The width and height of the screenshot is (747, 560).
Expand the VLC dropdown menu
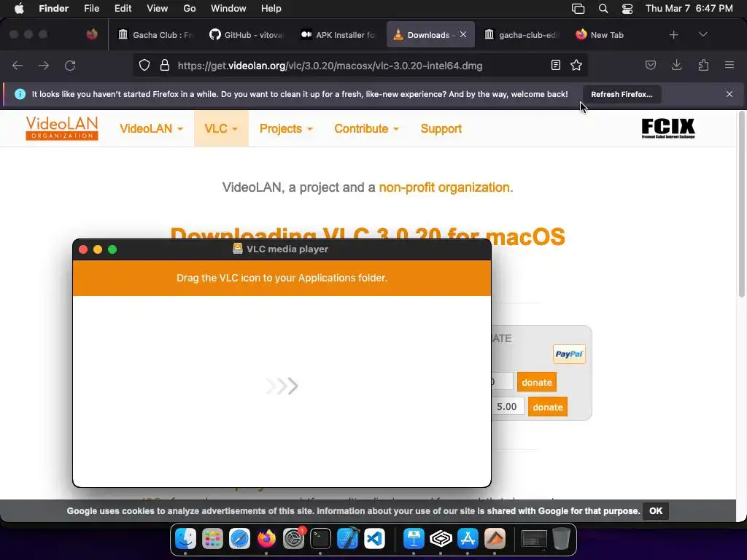coord(221,128)
